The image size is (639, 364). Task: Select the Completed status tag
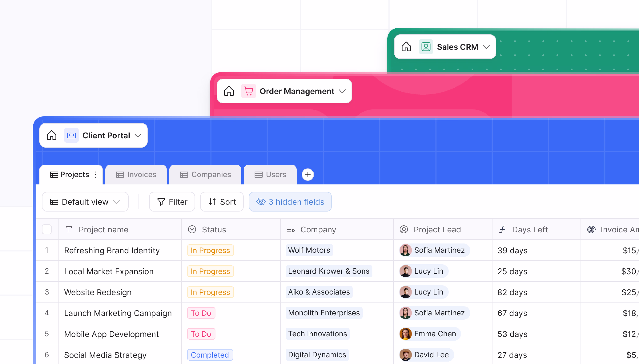pos(210,354)
